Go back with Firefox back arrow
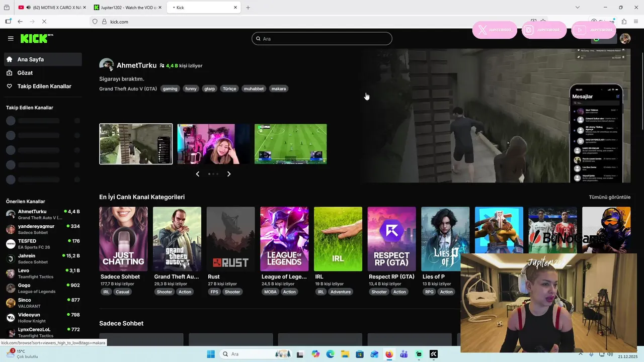 pos(20,22)
